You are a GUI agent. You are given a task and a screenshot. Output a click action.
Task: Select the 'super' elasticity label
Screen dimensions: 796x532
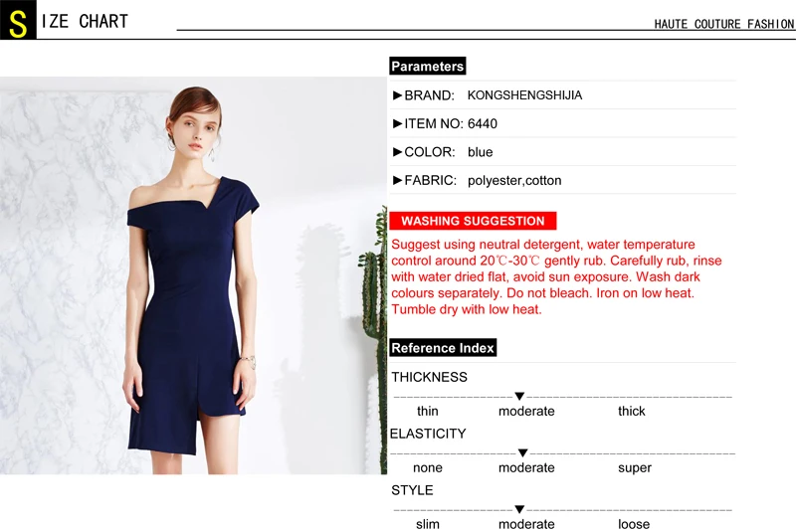pos(635,468)
